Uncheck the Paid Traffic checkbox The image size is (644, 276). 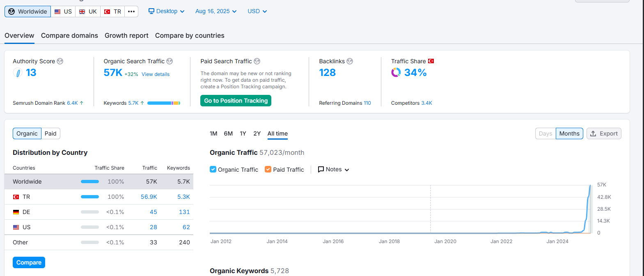point(268,169)
